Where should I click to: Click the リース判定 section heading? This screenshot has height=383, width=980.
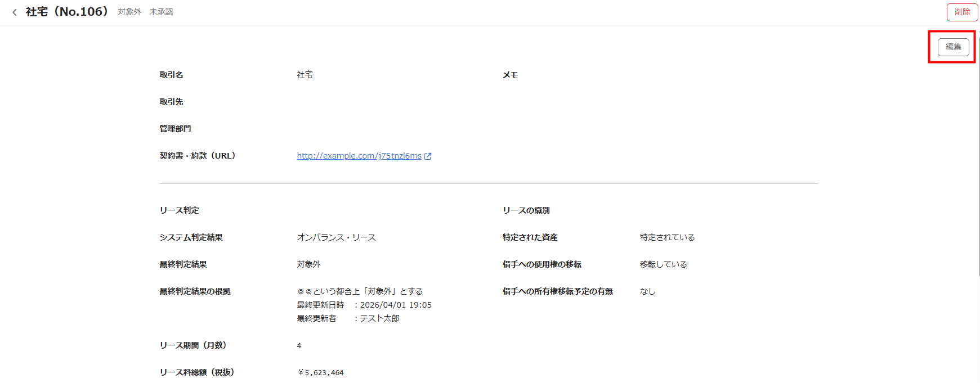(x=179, y=210)
